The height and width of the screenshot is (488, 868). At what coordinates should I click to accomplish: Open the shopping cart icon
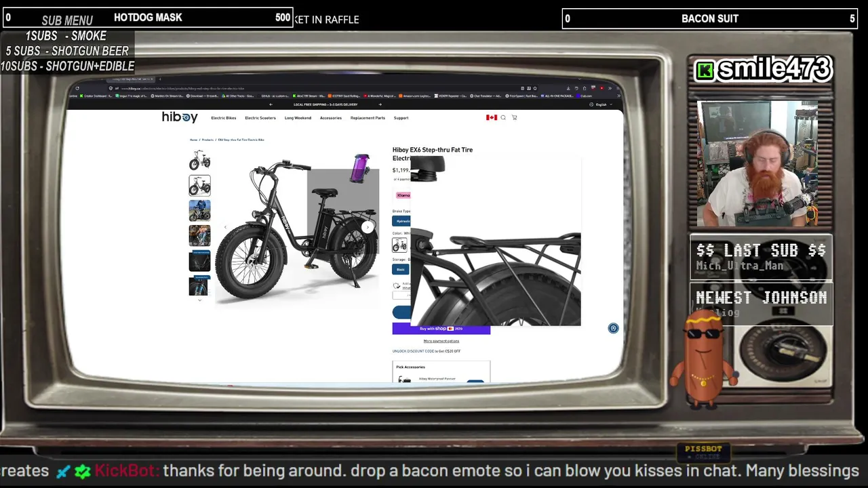[514, 118]
